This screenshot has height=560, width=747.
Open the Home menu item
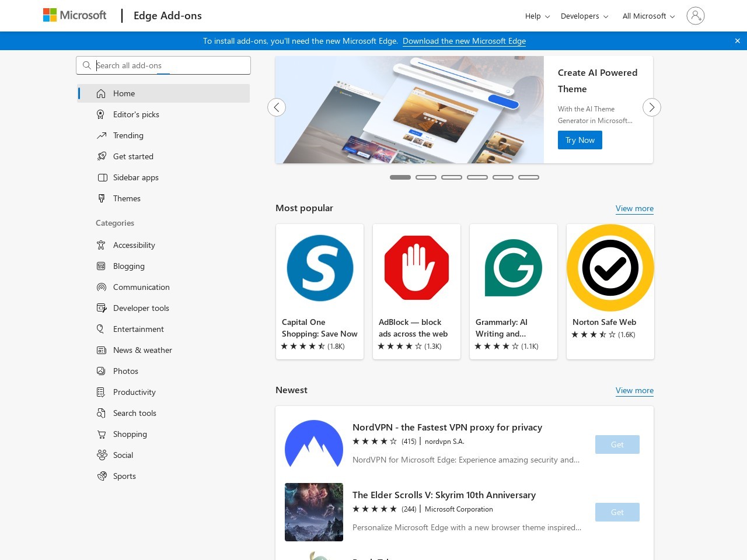(x=163, y=93)
